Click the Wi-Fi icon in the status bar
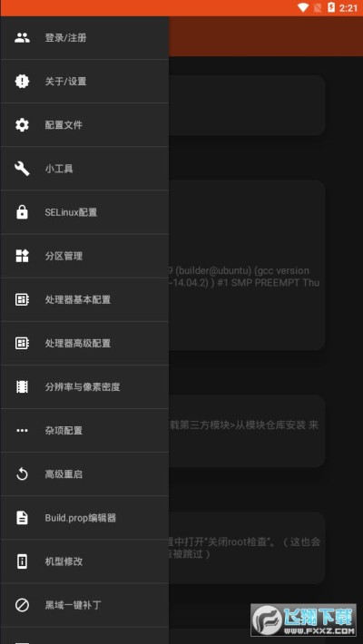363x644 pixels. [303, 8]
